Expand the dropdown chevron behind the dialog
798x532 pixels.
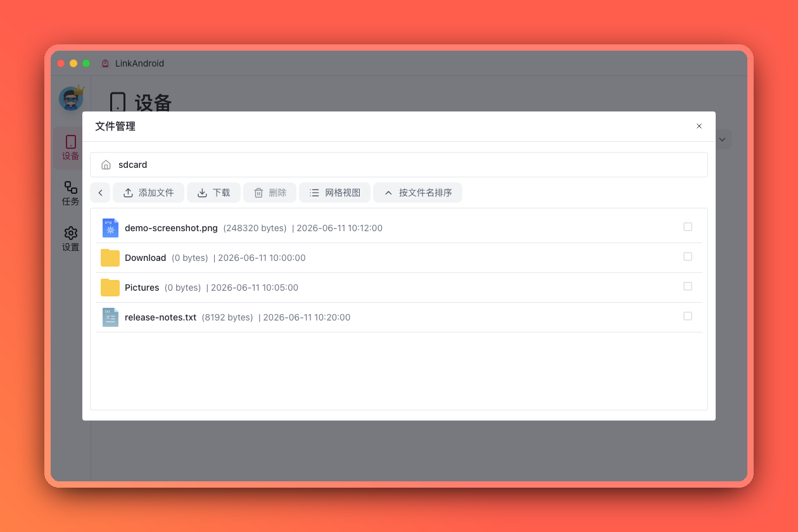click(x=722, y=139)
